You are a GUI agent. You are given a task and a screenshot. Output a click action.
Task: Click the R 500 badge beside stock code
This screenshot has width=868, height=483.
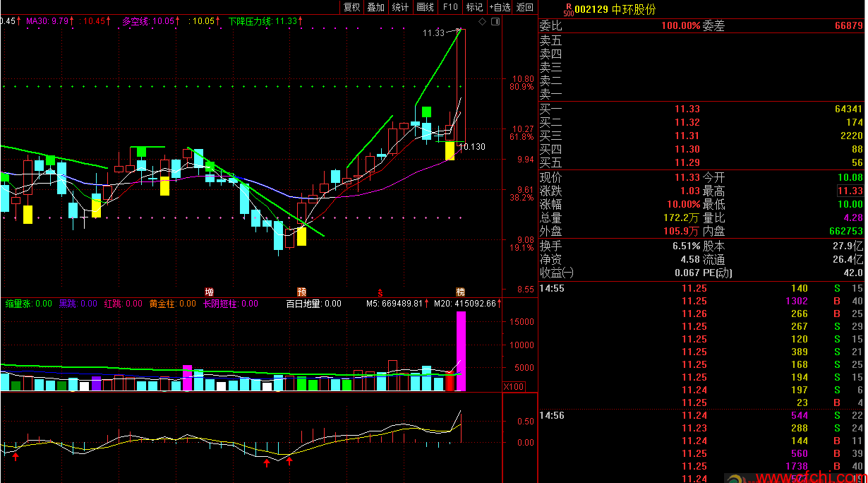pos(568,9)
